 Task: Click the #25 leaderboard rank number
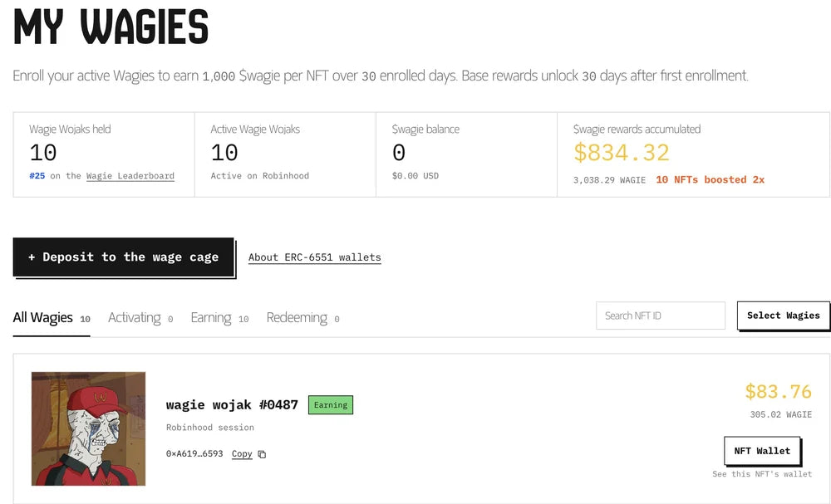37,176
